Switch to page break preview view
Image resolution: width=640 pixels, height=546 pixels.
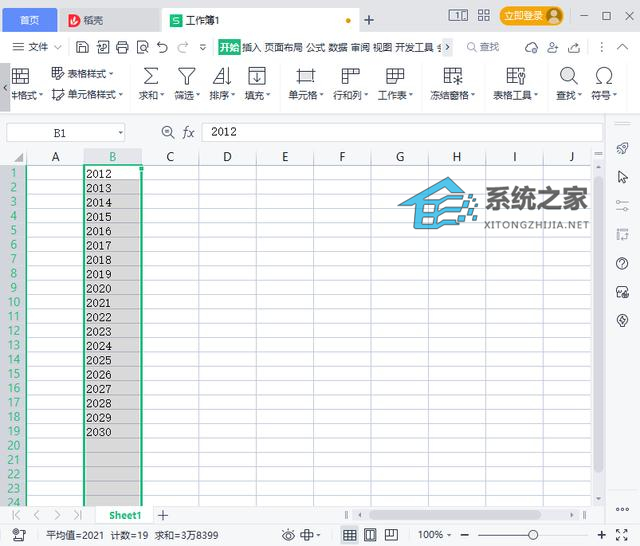pos(391,535)
